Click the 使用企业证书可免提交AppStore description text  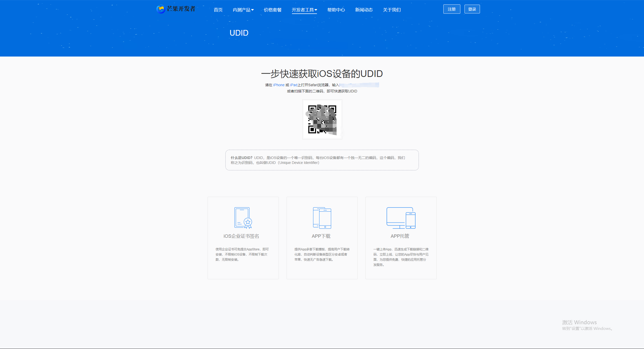(x=242, y=254)
